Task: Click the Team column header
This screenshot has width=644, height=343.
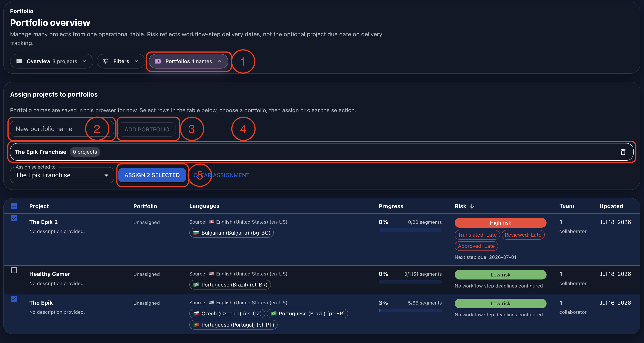Action: (x=567, y=206)
